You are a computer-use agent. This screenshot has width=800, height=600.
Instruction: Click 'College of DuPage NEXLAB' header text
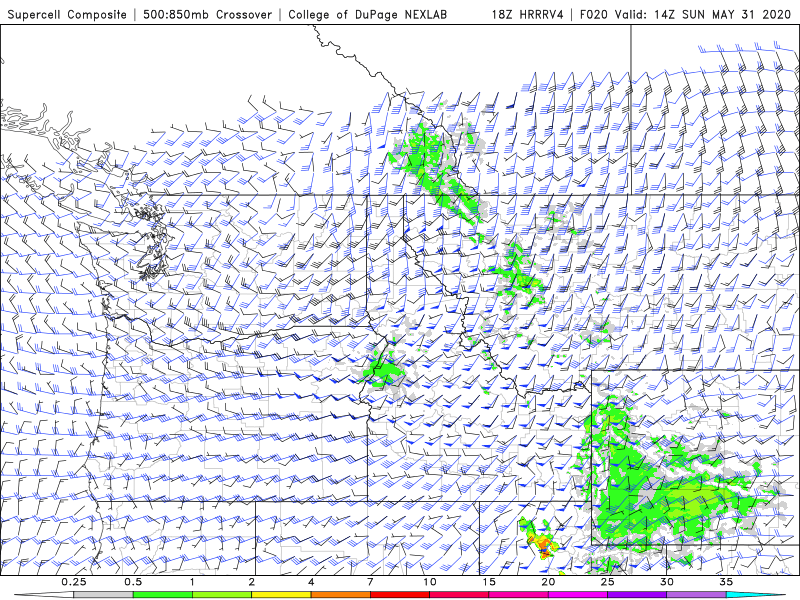point(367,14)
